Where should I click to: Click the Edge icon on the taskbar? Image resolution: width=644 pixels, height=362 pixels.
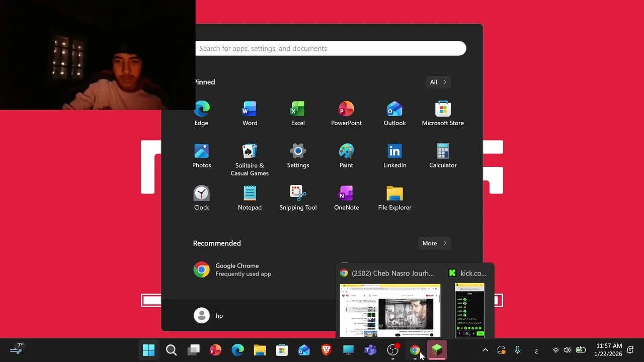pyautogui.click(x=237, y=350)
